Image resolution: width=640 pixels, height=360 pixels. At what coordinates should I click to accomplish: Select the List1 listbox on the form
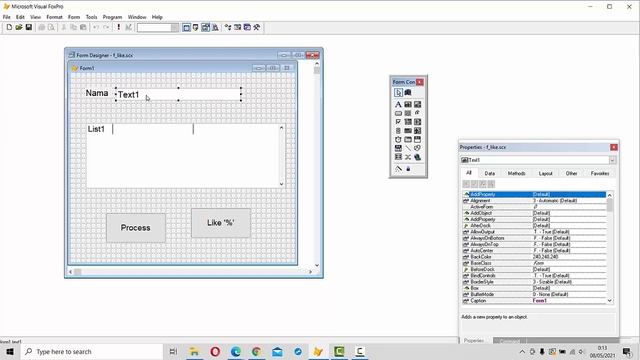[186, 156]
